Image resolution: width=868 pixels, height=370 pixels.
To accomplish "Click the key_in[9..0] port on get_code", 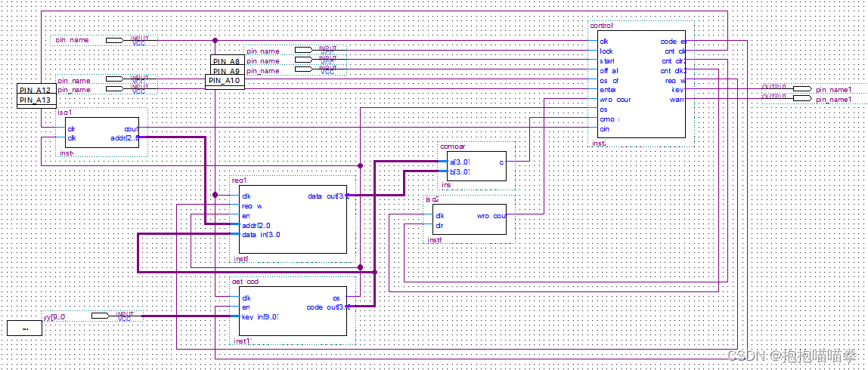I will coord(260,317).
